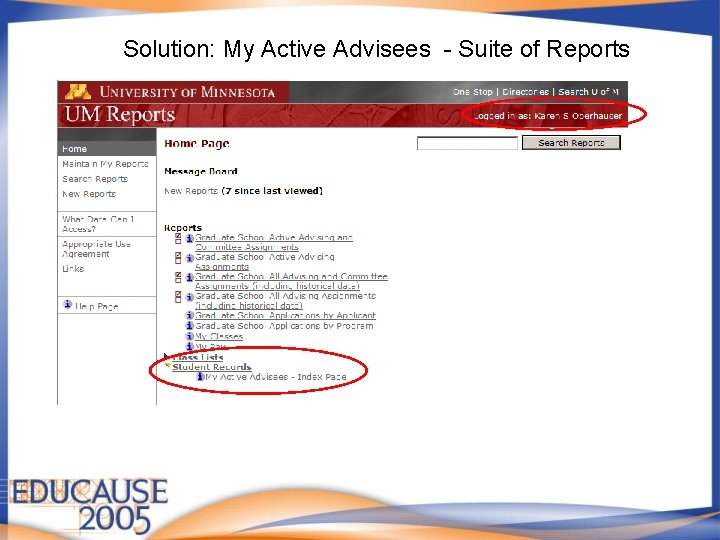Click the report search text field
Viewport: 720px width, 540px height.
pyautogui.click(x=467, y=143)
